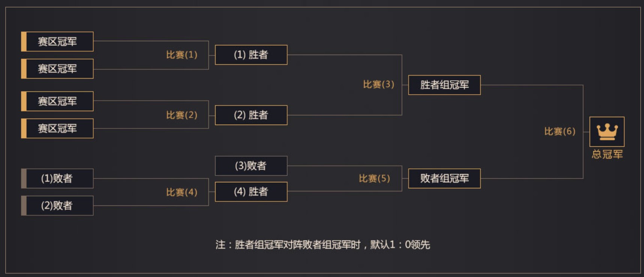
Task: Select the bottom 赛区冠军 box
Action: [57, 129]
